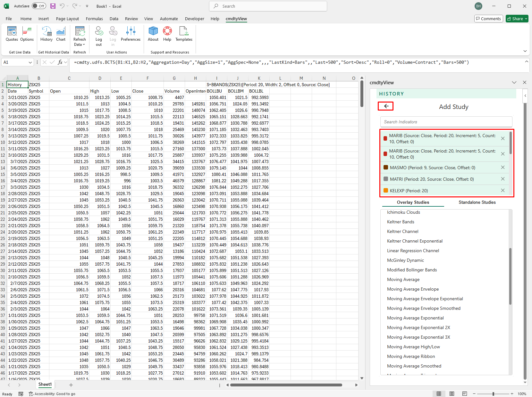Toggle the AutoSave switch
Viewport: 532px width, 397px height.
[39, 6]
